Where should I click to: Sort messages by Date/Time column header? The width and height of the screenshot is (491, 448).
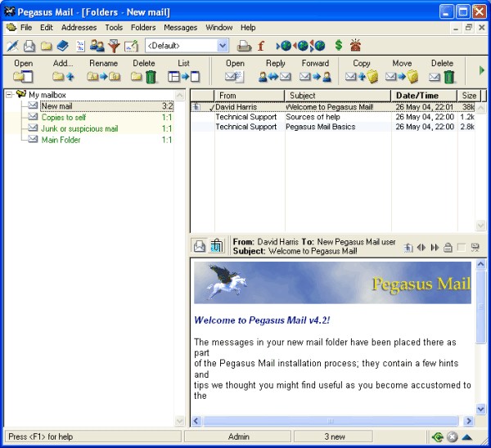point(424,96)
